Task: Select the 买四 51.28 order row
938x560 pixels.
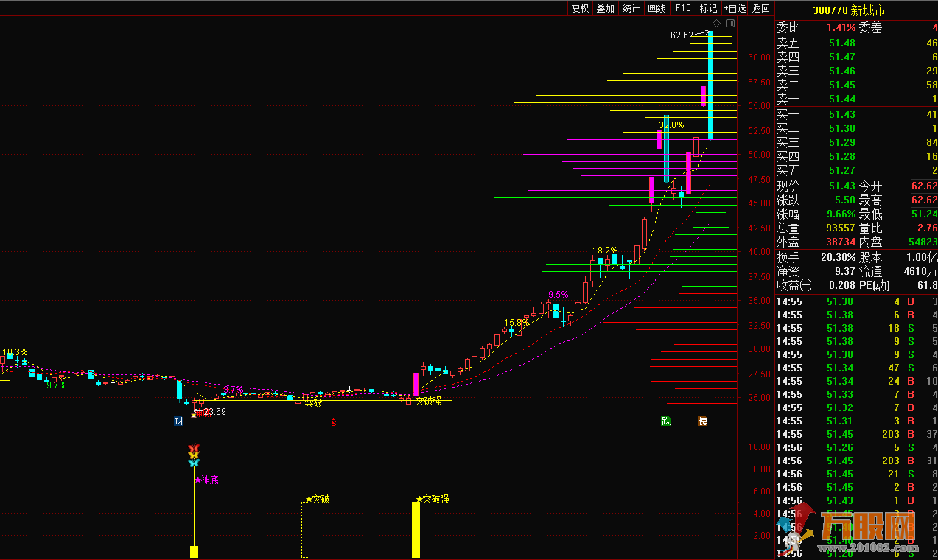Action: click(x=856, y=157)
